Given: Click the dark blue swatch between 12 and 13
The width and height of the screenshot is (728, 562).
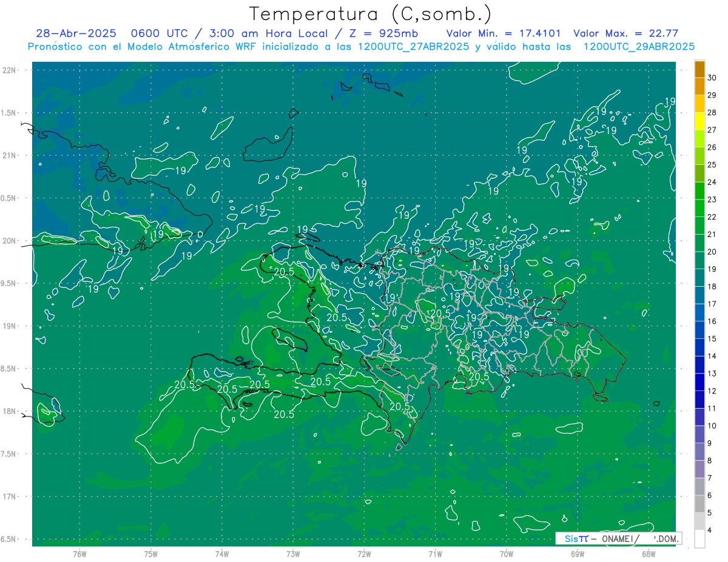Looking at the screenshot, I should coord(699,382).
